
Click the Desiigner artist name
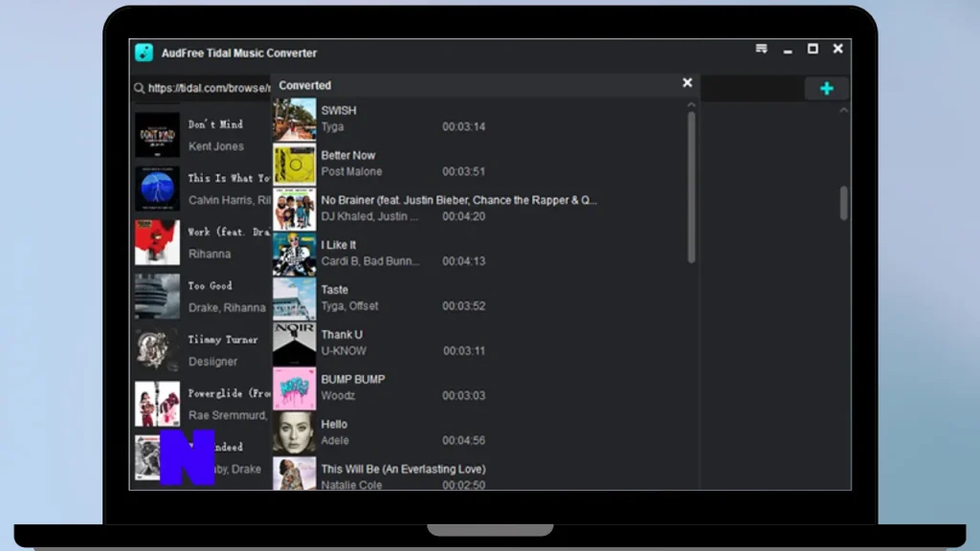tap(213, 362)
